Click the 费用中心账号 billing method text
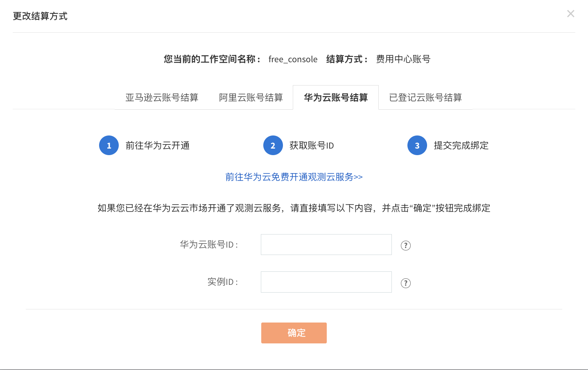The image size is (588, 370). (x=403, y=59)
